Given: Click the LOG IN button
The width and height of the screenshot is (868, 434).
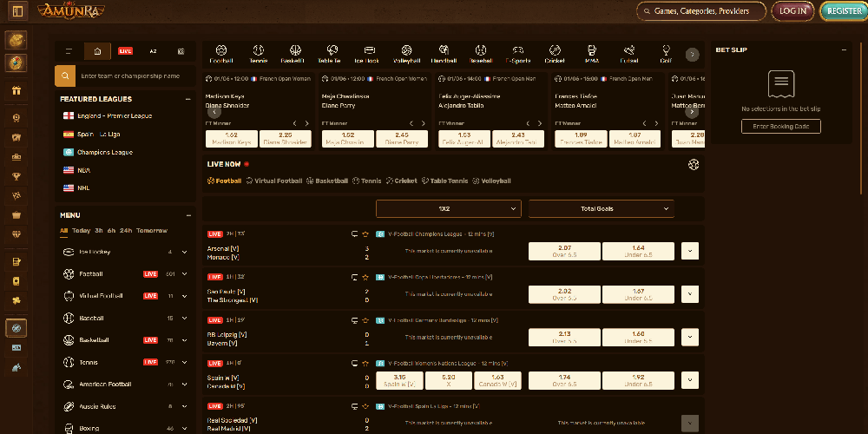Looking at the screenshot, I should (792, 11).
